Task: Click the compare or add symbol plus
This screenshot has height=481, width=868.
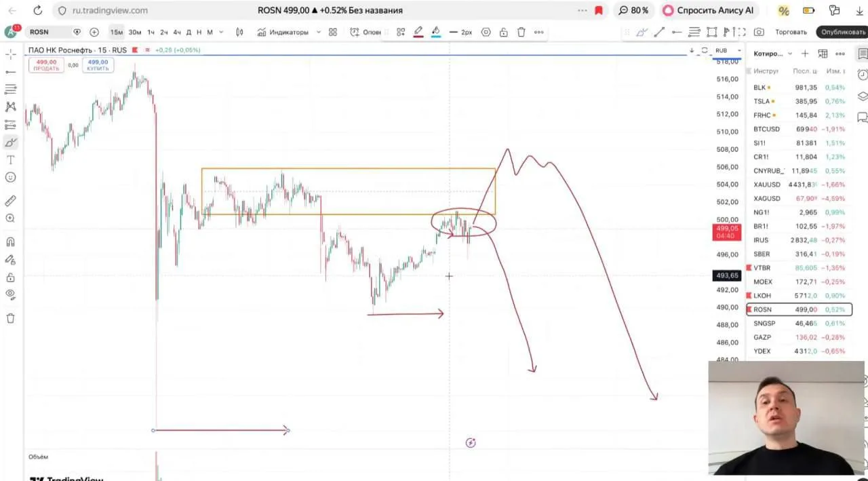Action: [94, 32]
